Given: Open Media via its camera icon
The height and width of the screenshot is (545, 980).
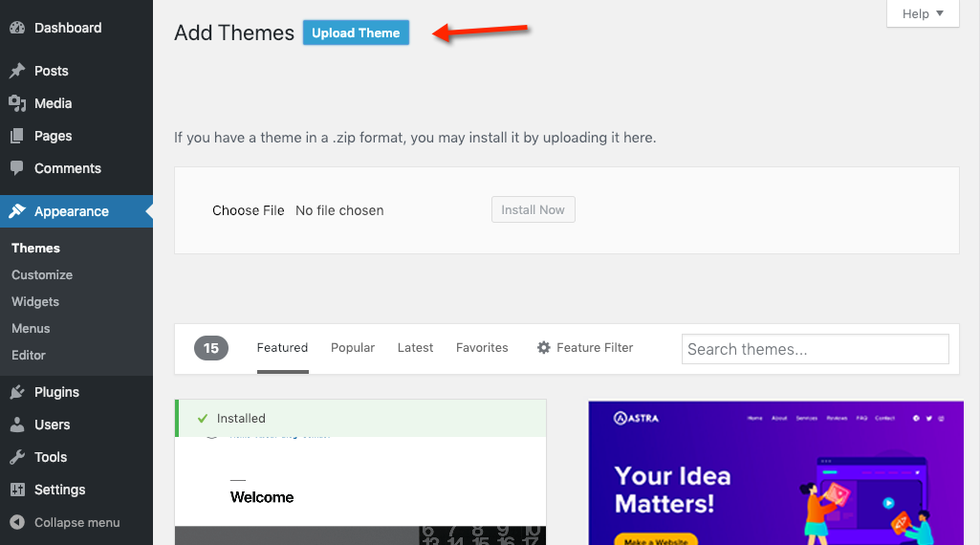Looking at the screenshot, I should 17,103.
